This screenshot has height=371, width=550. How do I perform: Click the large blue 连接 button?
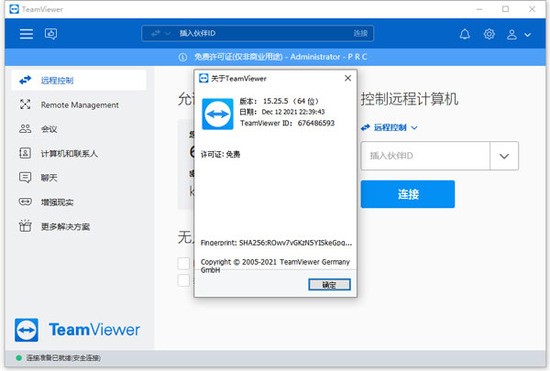pyautogui.click(x=408, y=194)
